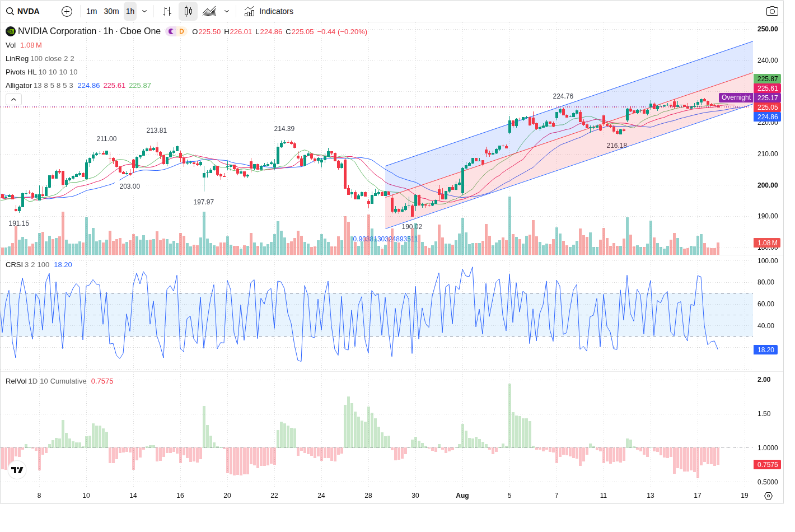Click the 28 date axis label
Image resolution: width=795 pixels, height=532 pixels.
[x=368, y=496]
